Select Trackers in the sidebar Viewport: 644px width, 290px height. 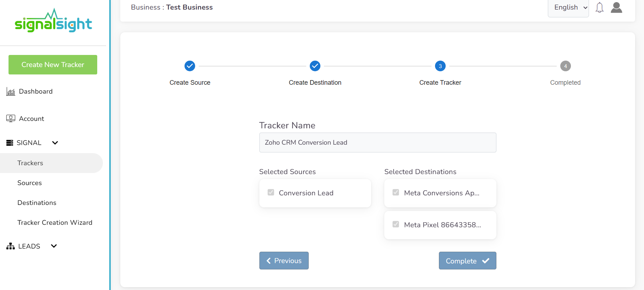[51, 163]
